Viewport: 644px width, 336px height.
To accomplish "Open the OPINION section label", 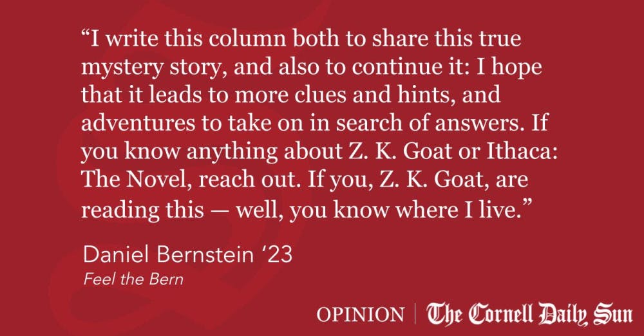I will coord(361,314).
